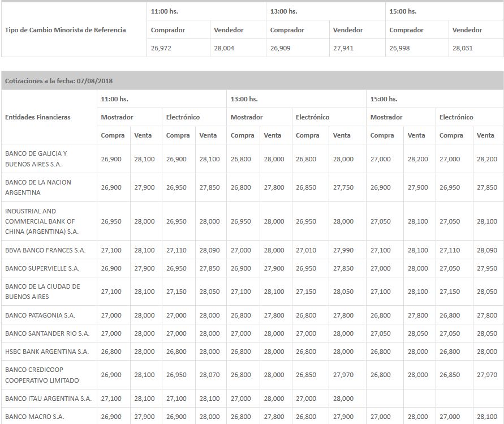Select reference Vendedor value 27,941
Screen dimensions: 504x424
343,48
